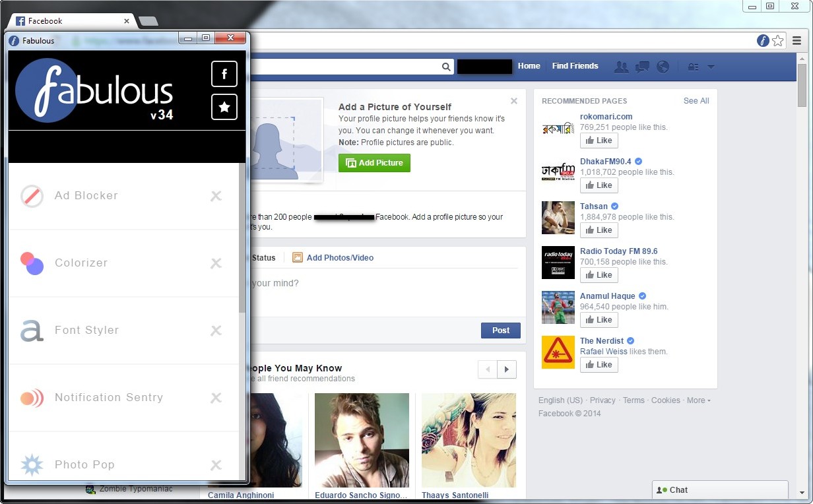Disable Notification Sentry with its X toggle

[x=216, y=398]
